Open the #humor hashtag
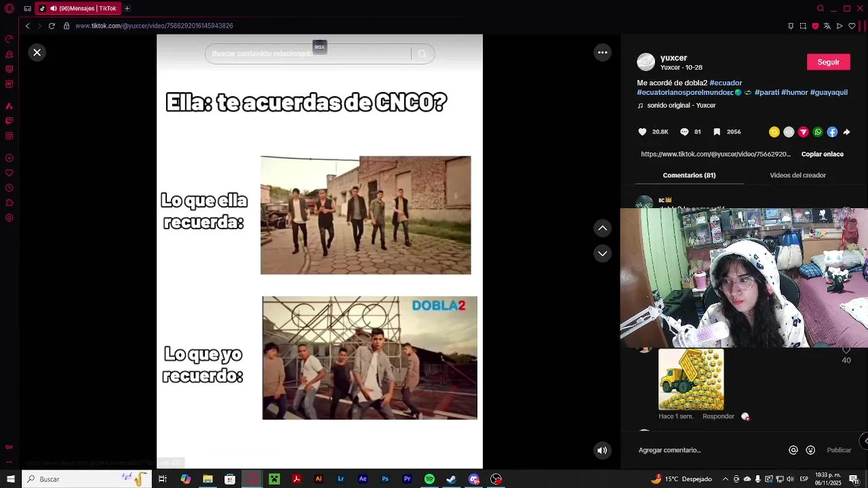The width and height of the screenshot is (868, 488). (x=794, y=92)
